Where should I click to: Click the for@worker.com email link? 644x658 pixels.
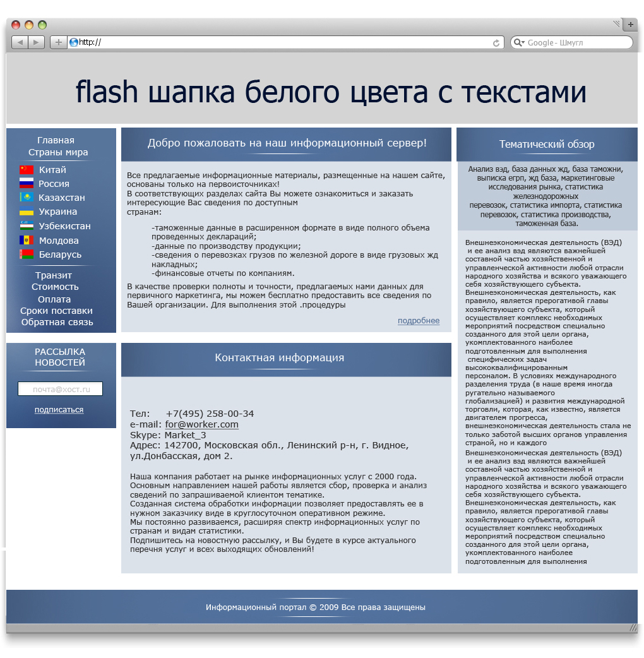coord(202,424)
